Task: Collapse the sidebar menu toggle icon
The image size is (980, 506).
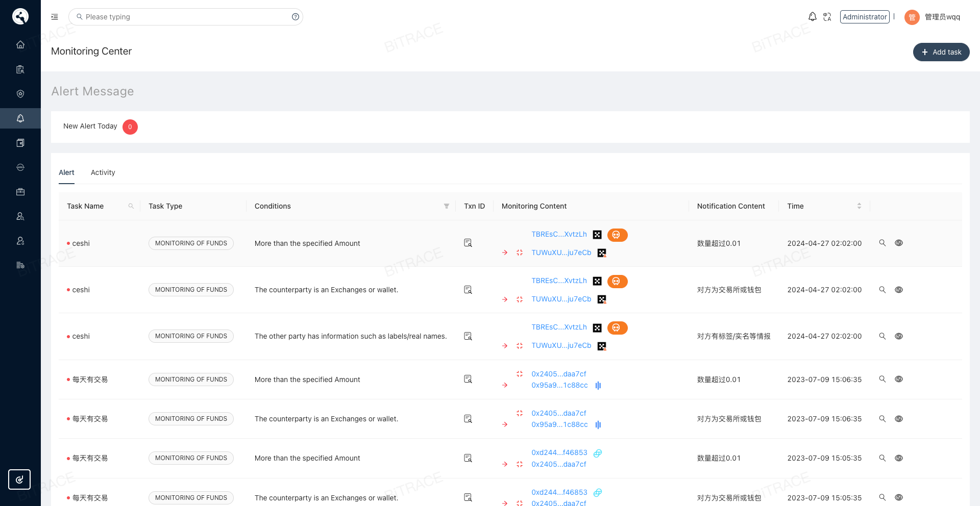Action: click(x=55, y=17)
